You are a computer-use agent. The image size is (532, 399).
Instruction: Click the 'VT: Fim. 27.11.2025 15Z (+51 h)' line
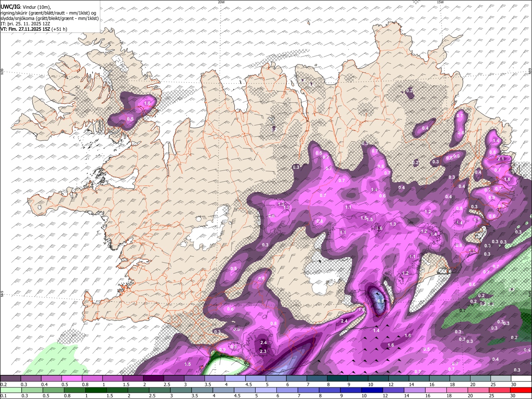(x=34, y=29)
